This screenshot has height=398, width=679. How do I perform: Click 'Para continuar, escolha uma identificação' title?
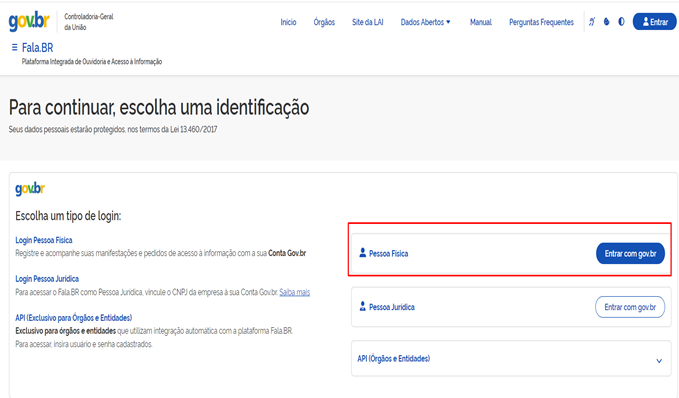click(159, 107)
